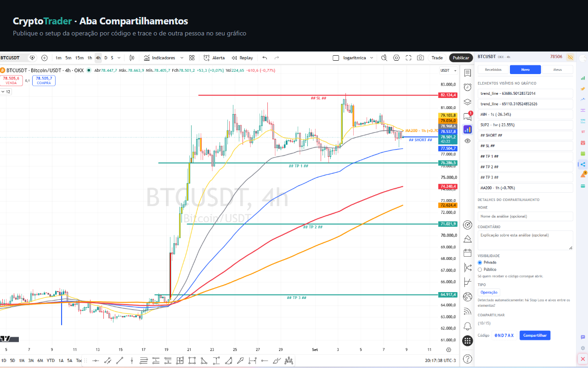The image size is (588, 368).
Task: Open the chart settings hexagon icon
Action: 396,58
